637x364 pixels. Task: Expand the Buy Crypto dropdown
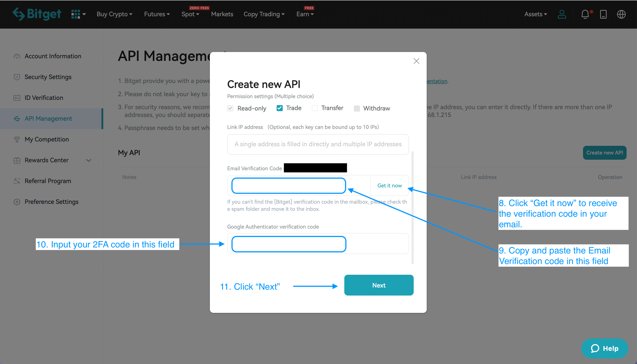[114, 14]
